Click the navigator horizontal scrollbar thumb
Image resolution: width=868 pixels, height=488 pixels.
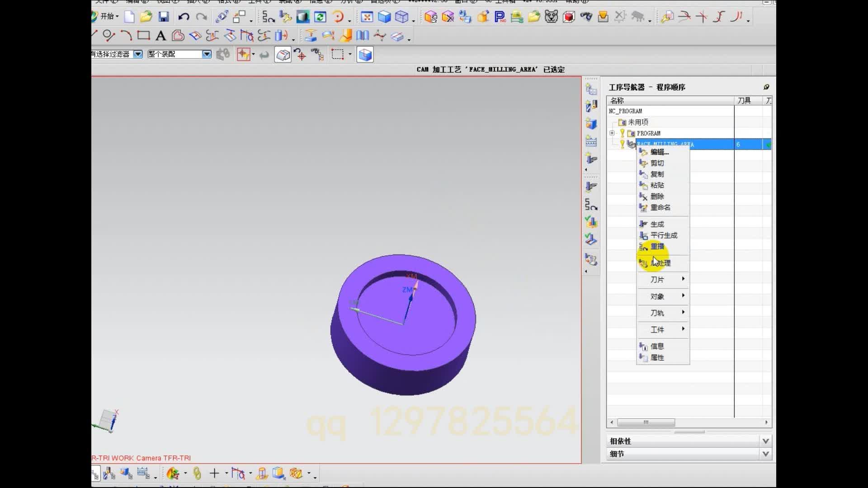[646, 422]
